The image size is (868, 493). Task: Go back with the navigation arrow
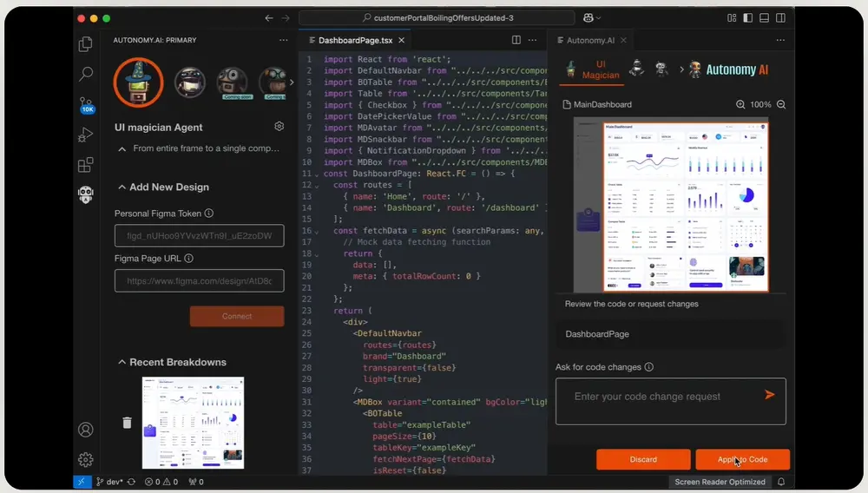point(269,18)
